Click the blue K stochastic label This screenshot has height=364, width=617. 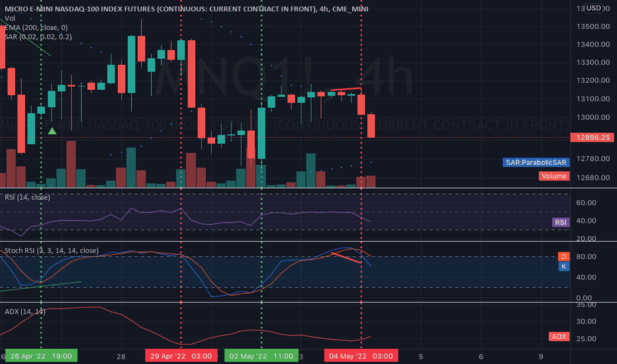point(563,267)
